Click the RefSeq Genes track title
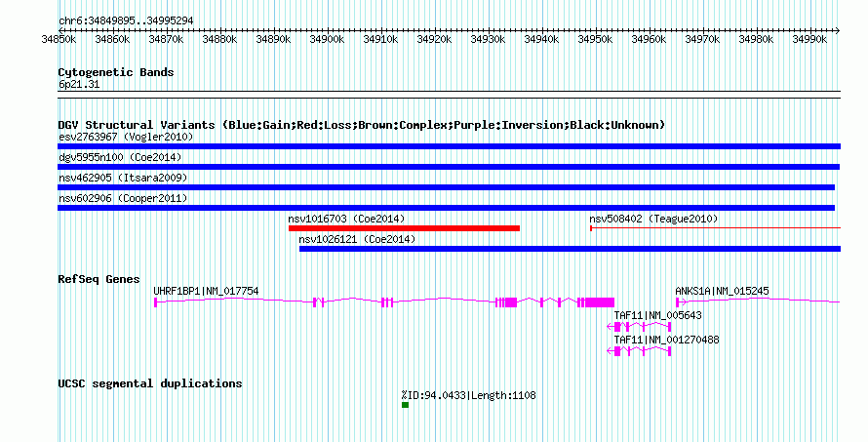This screenshot has width=868, height=442. [99, 279]
